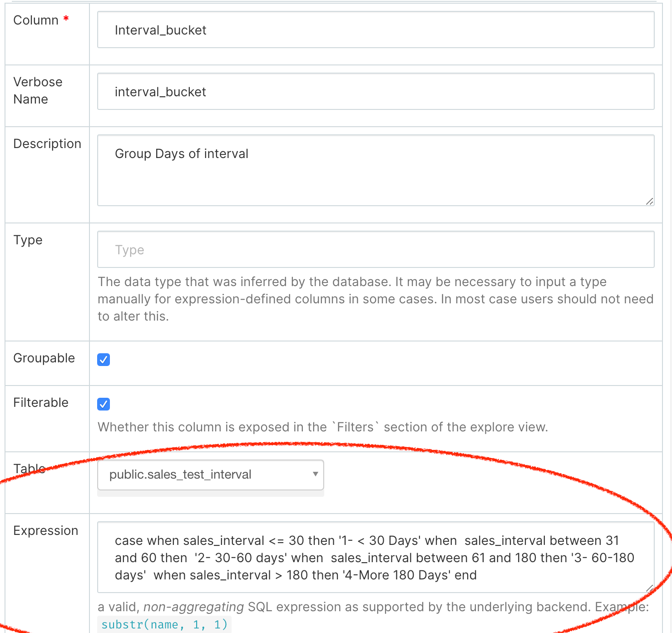Viewport: 672px width, 633px height.
Task: Click the substr(name, 1, 1) example code
Action: [x=164, y=624]
